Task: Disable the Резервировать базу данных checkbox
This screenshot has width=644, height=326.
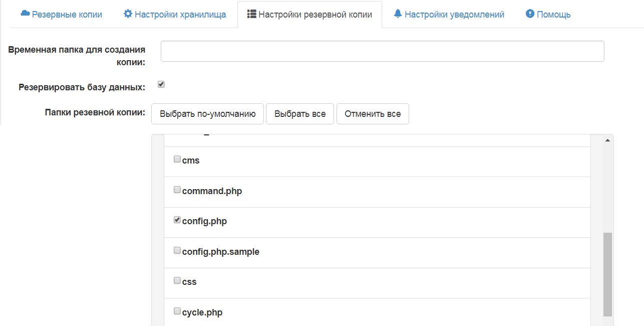Action: tap(161, 84)
